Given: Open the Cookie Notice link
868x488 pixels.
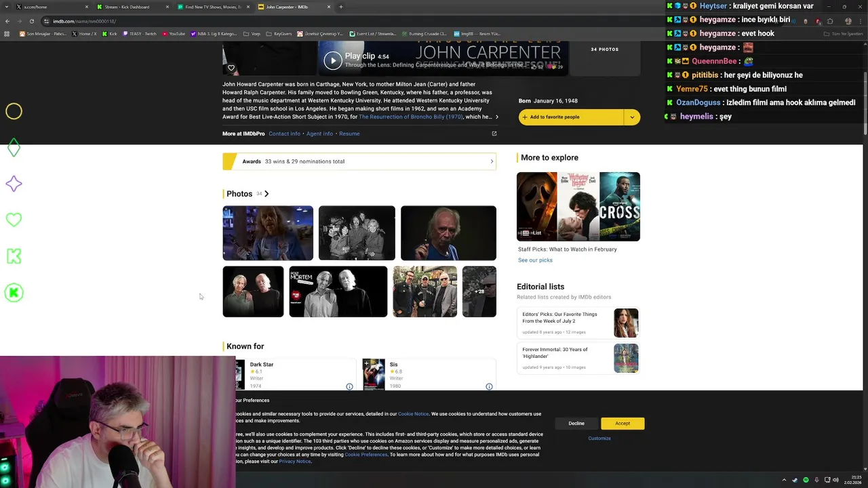Looking at the screenshot, I should click(x=413, y=413).
